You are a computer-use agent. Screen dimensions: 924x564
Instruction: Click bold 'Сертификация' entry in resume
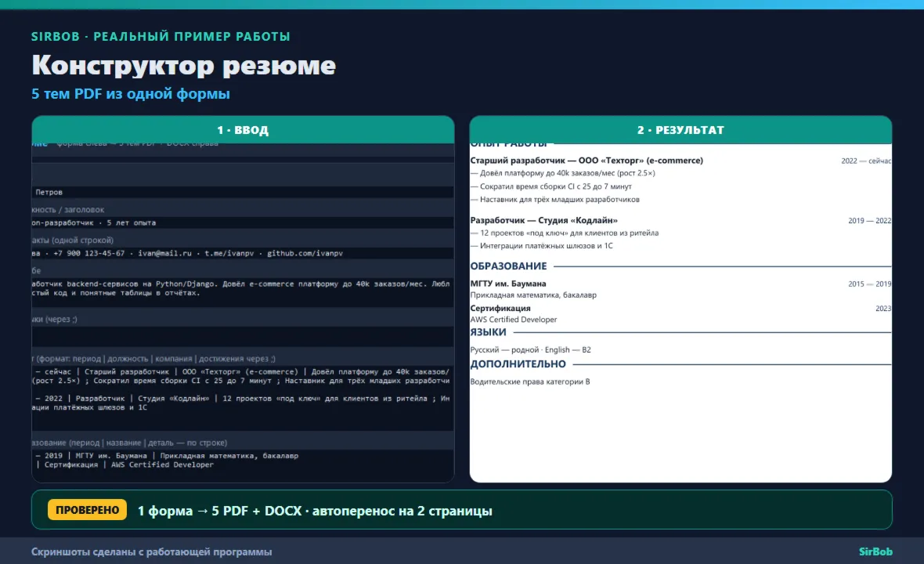[500, 308]
